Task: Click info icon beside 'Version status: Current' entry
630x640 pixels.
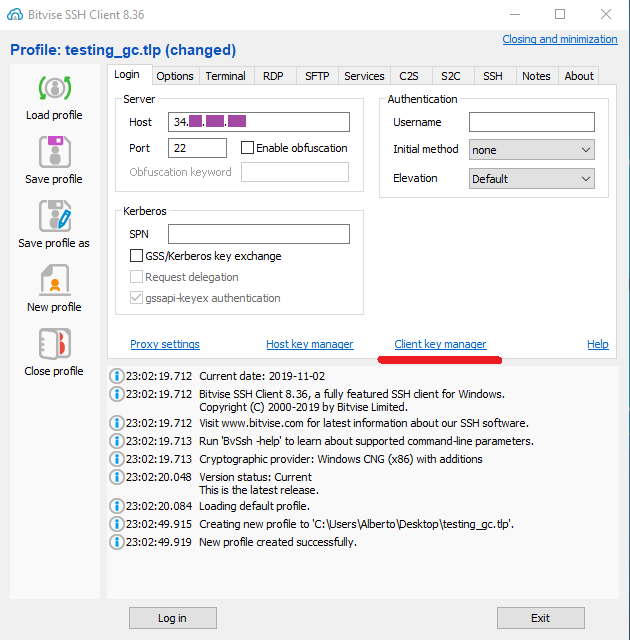Action: click(117, 477)
